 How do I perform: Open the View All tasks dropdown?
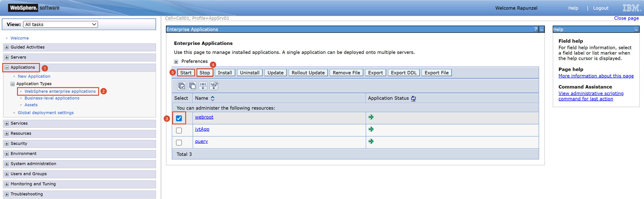tap(61, 24)
